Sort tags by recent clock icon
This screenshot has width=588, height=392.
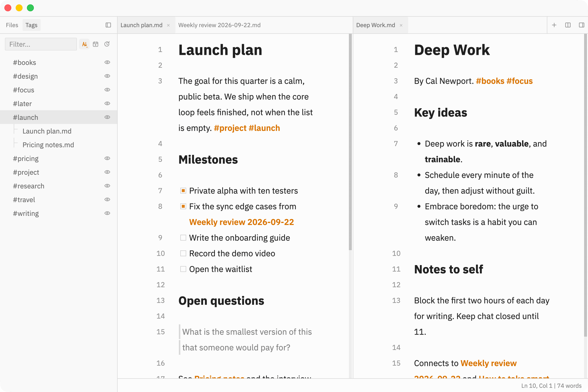click(107, 44)
